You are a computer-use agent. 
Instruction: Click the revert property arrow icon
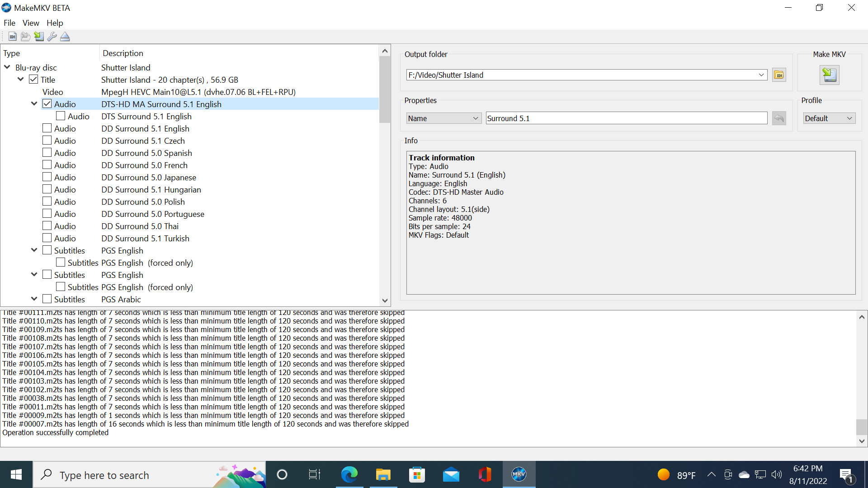tap(779, 118)
